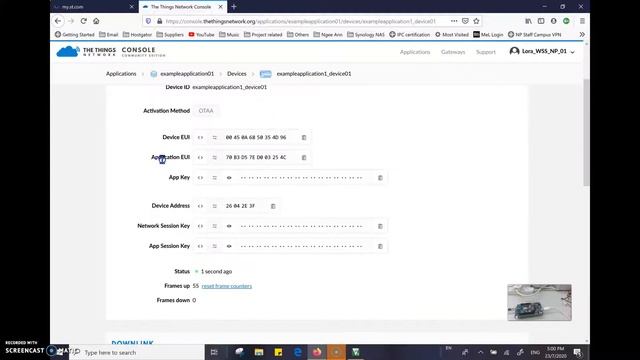Toggle hex view for App Session Key
This screenshot has height=360, width=640.
coord(200,246)
